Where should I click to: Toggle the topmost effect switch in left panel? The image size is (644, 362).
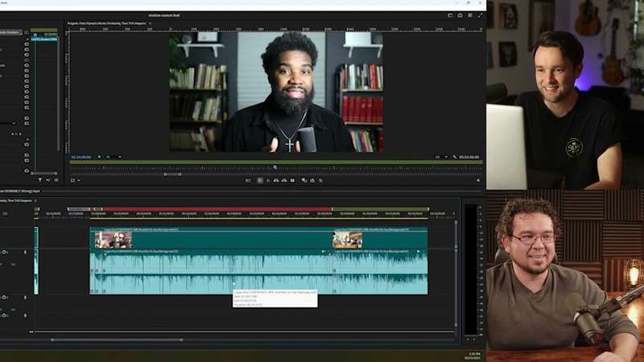point(27,42)
